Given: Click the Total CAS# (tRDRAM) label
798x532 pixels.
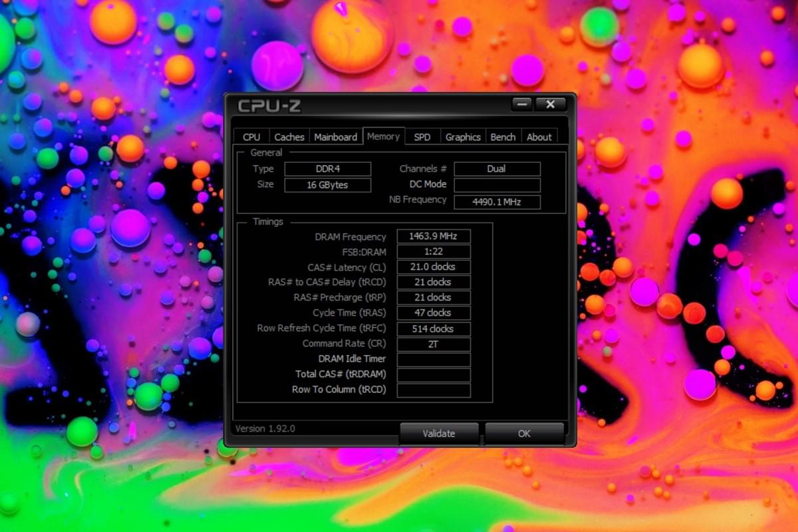Looking at the screenshot, I should pyautogui.click(x=341, y=374).
